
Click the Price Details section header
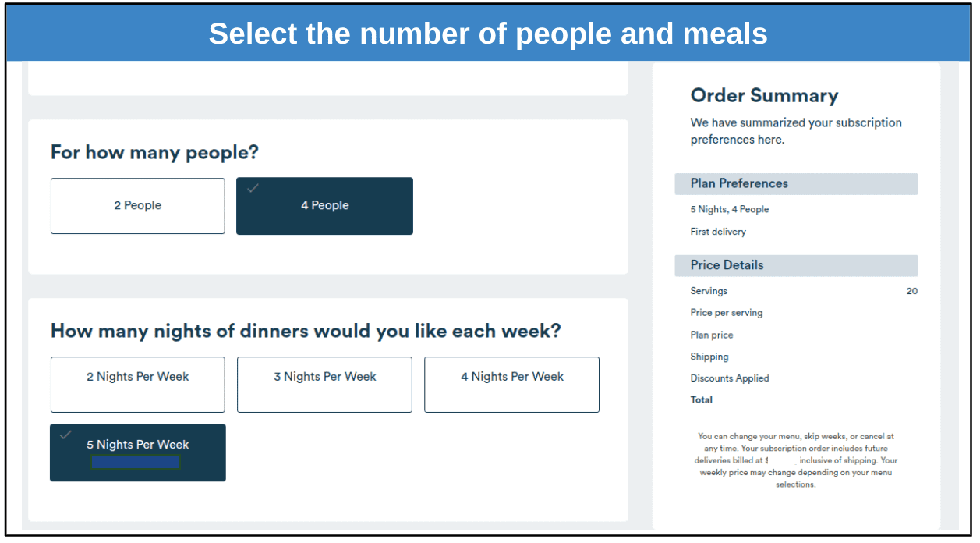(x=796, y=265)
